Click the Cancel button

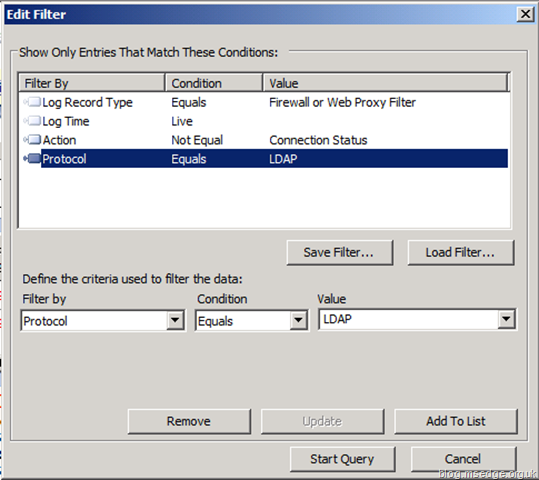(x=463, y=459)
